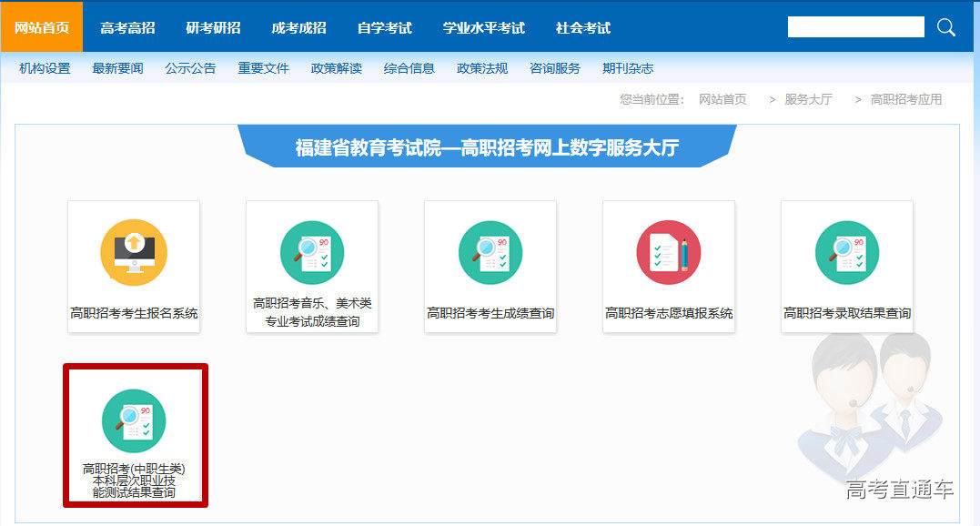Open the 期刊杂志 link
980x526 pixels.
[x=628, y=68]
